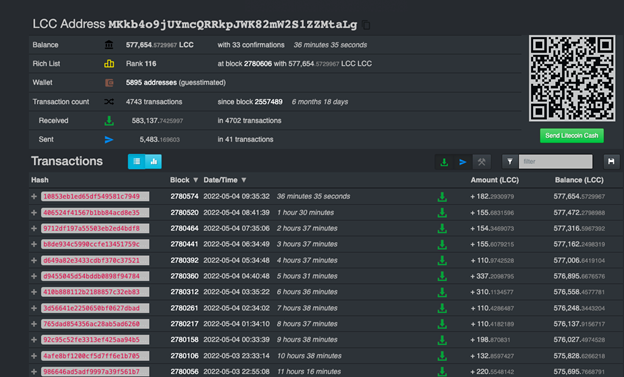Click received icon in block 2780441 row
The height and width of the screenshot is (377, 624).
point(442,244)
